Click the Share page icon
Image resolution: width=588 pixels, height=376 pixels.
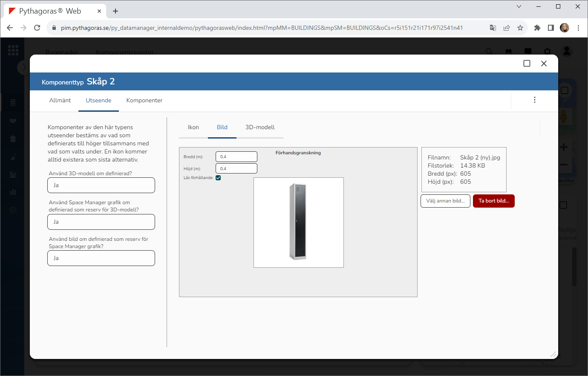pos(507,28)
